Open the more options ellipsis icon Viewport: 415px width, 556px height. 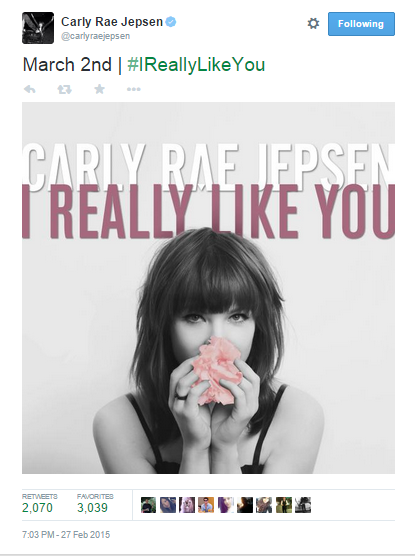point(134,89)
